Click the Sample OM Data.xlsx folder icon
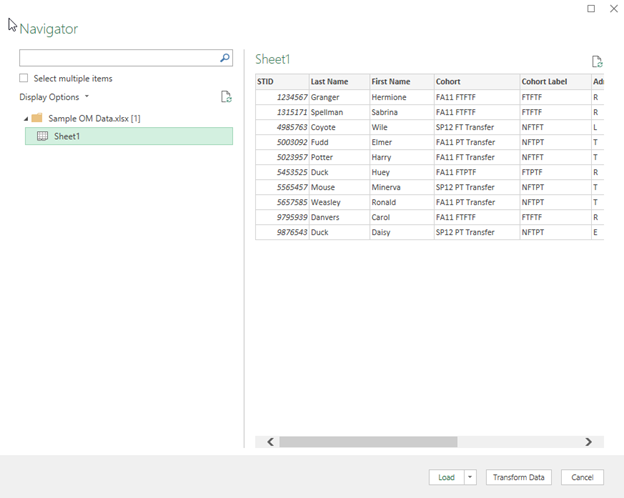This screenshot has width=624, height=498. pos(37,118)
